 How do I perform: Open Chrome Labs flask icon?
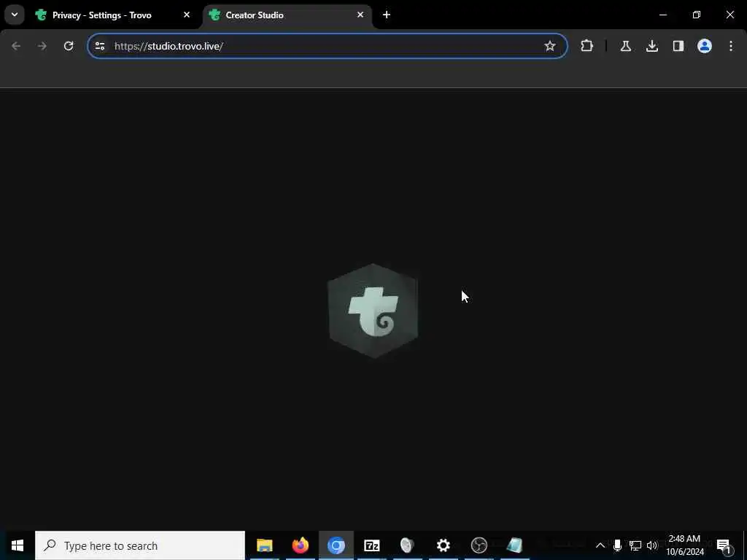tap(625, 46)
